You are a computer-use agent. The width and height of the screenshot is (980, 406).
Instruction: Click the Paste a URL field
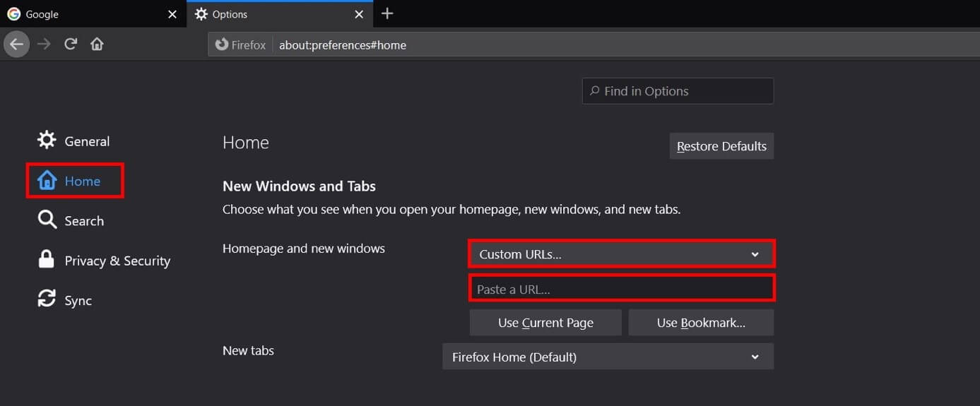pyautogui.click(x=622, y=289)
